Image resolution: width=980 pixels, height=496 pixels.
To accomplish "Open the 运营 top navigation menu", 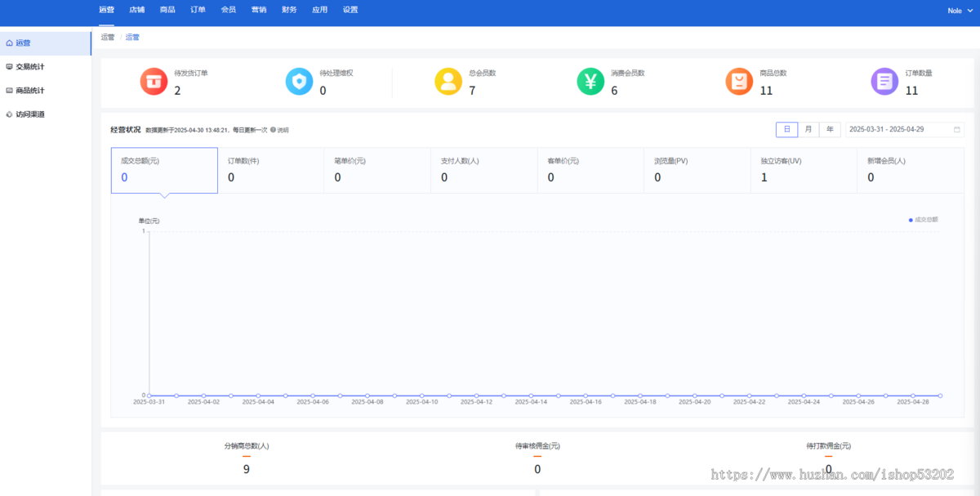I will pos(106,10).
